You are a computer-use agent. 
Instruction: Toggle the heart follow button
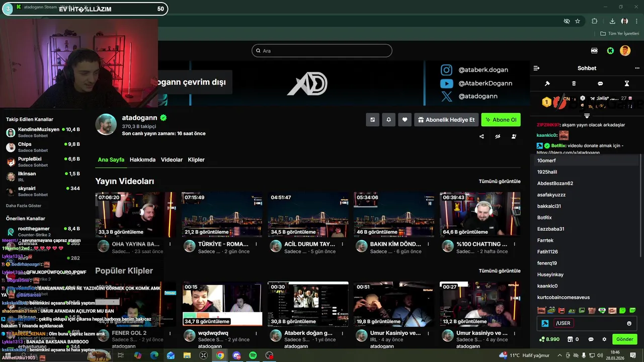(405, 120)
